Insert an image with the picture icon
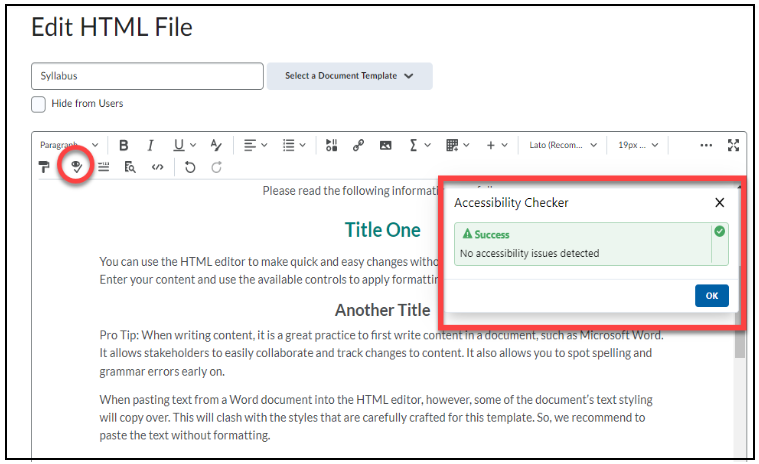Image resolution: width=759 pixels, height=464 pixels. pos(385,146)
